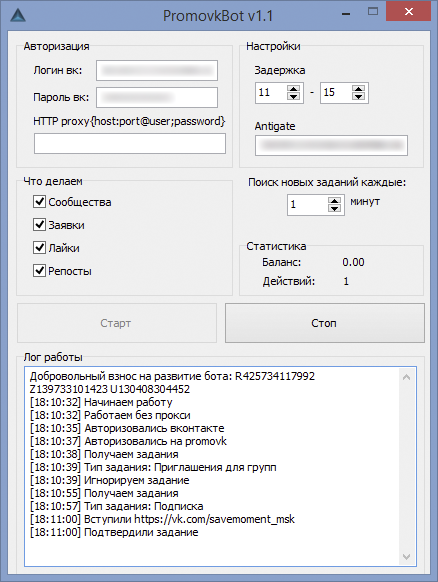Click log line 'Авторизовались на promovk'
This screenshot has height=582, width=438.
[128, 441]
